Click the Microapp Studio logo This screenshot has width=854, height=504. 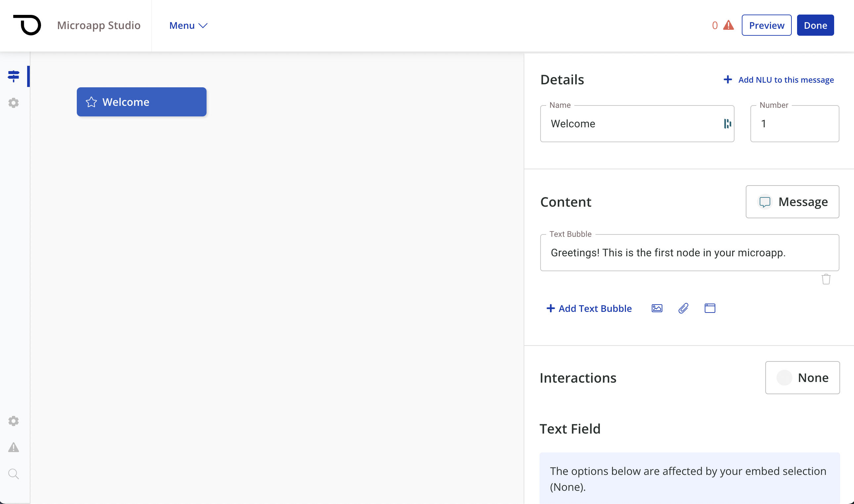click(x=27, y=25)
